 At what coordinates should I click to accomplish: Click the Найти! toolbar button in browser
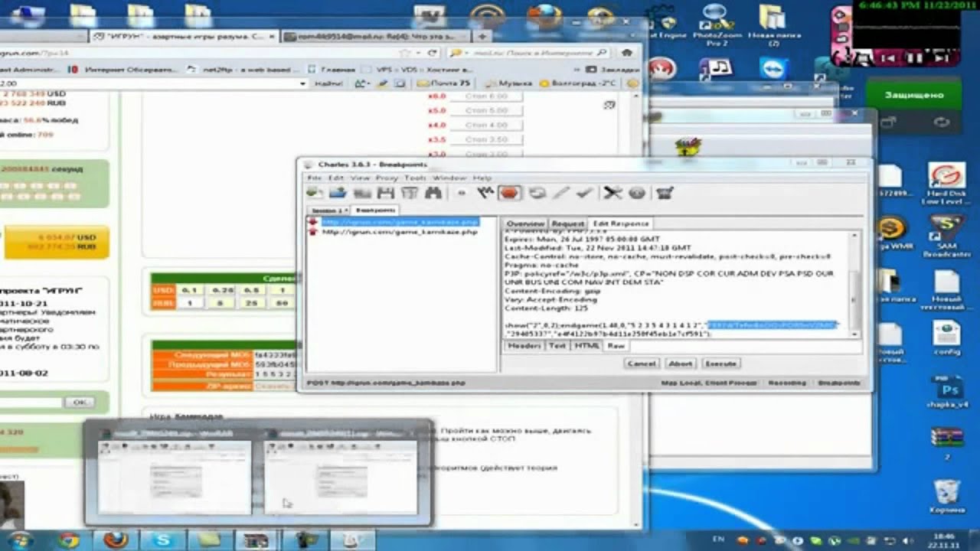click(x=328, y=83)
